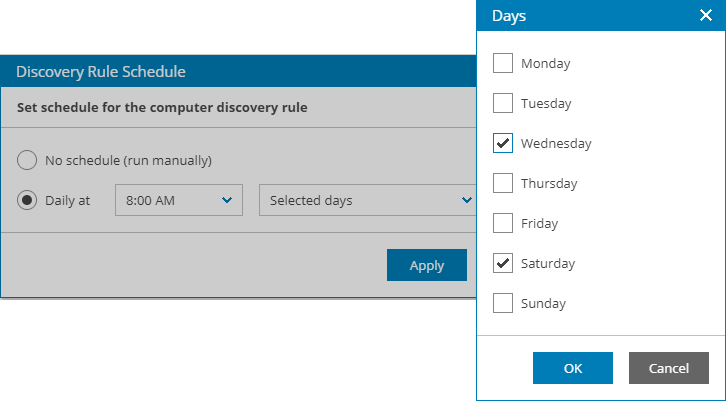726x401 pixels.
Task: Uncheck the Wednesday checkbox
Action: pos(503,143)
